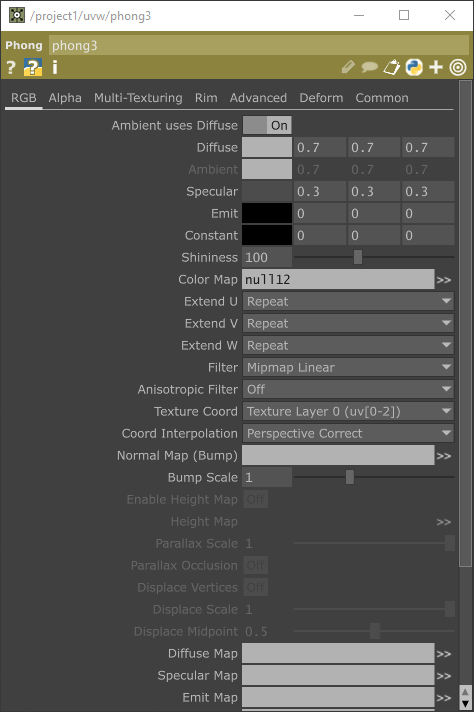Click the pencil edit icon in header
The height and width of the screenshot is (712, 474).
[x=348, y=67]
